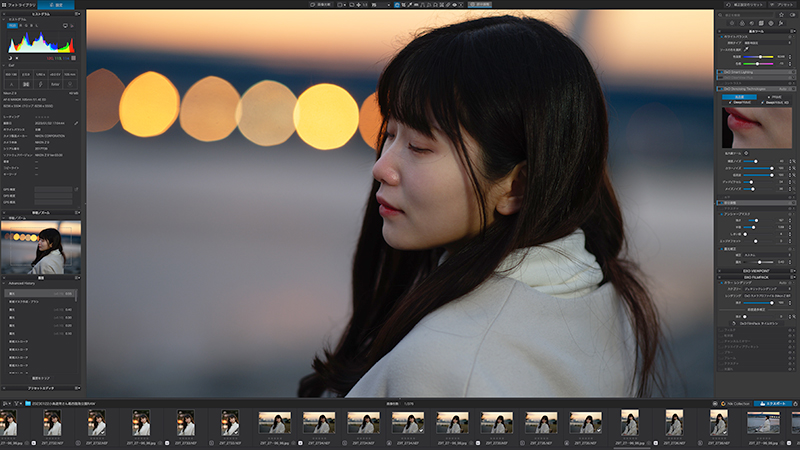The height and width of the screenshot is (450, 800).
Task: Select the Reshape tool icon
Action: coord(441,5)
